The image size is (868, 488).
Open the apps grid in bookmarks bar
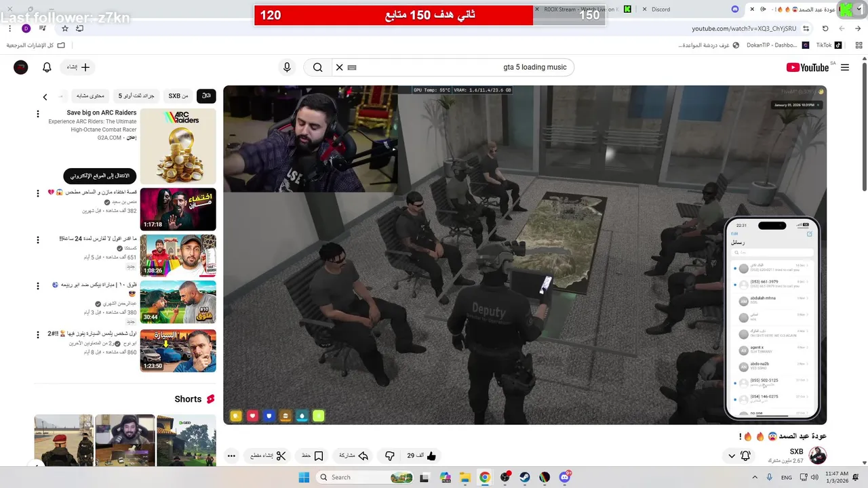pyautogui.click(x=858, y=45)
